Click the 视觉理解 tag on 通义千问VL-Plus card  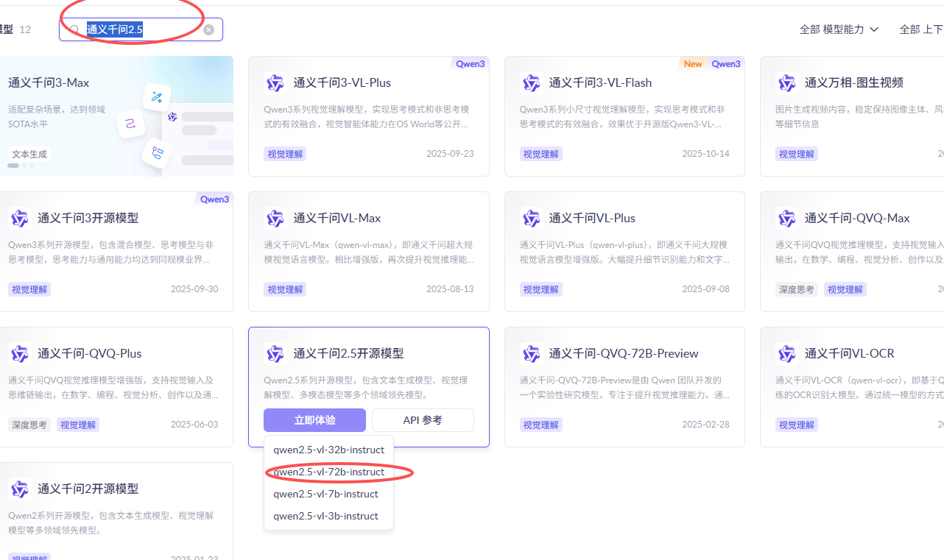click(x=540, y=289)
